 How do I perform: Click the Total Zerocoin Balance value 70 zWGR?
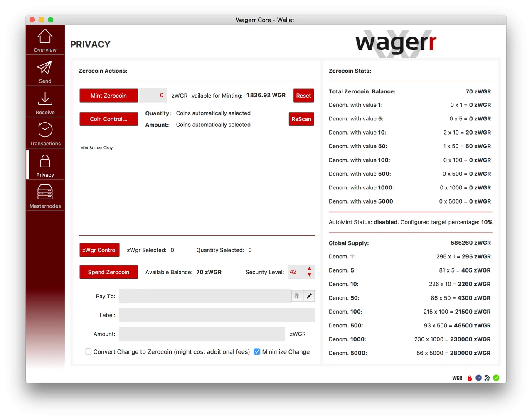478,91
